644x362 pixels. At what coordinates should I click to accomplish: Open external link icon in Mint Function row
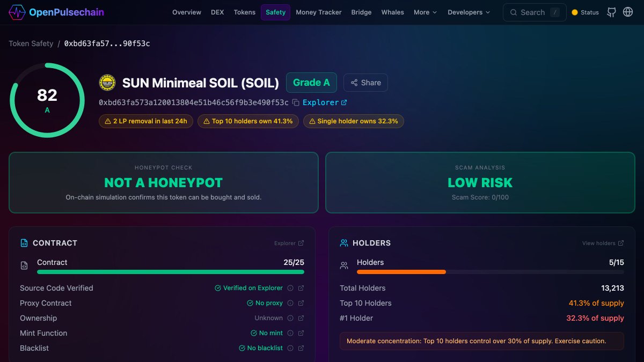pyautogui.click(x=301, y=333)
